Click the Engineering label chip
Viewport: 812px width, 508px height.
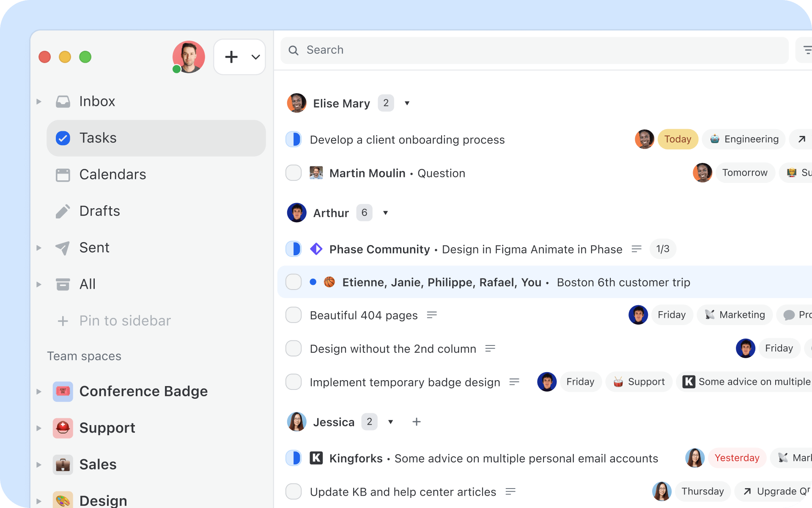pos(744,139)
